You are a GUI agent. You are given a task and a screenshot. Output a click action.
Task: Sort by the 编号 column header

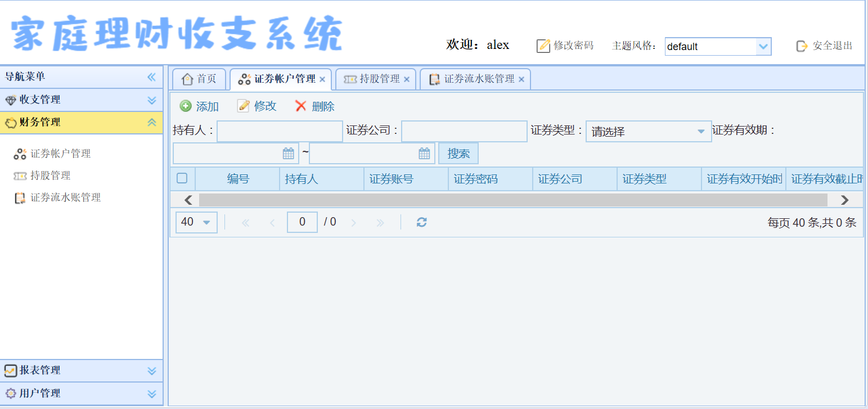pos(237,179)
